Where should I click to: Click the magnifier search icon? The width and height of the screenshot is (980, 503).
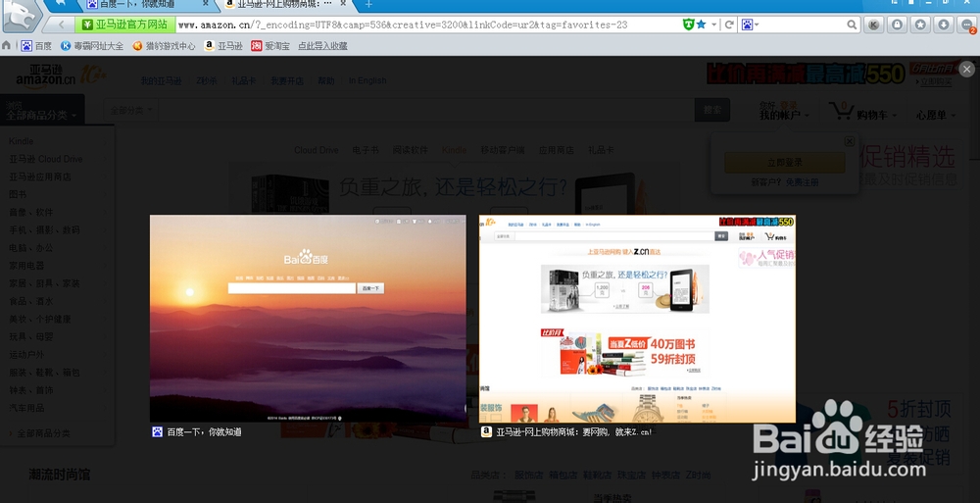coord(852,25)
